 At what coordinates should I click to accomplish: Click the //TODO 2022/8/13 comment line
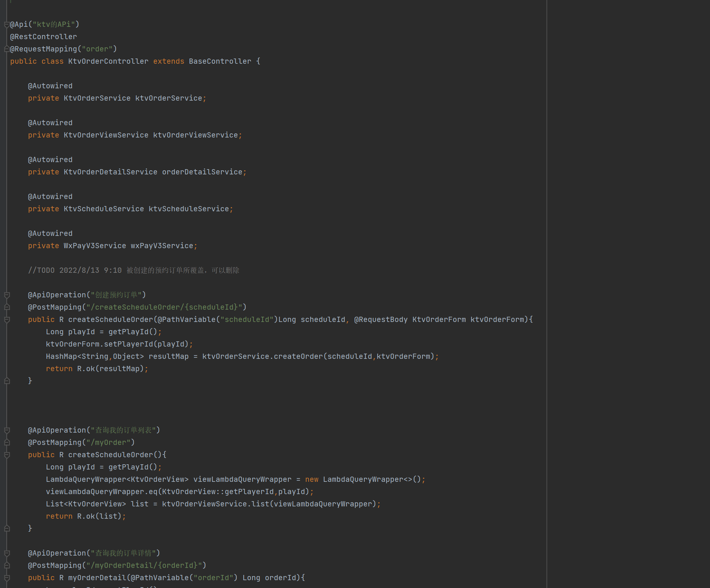134,270
